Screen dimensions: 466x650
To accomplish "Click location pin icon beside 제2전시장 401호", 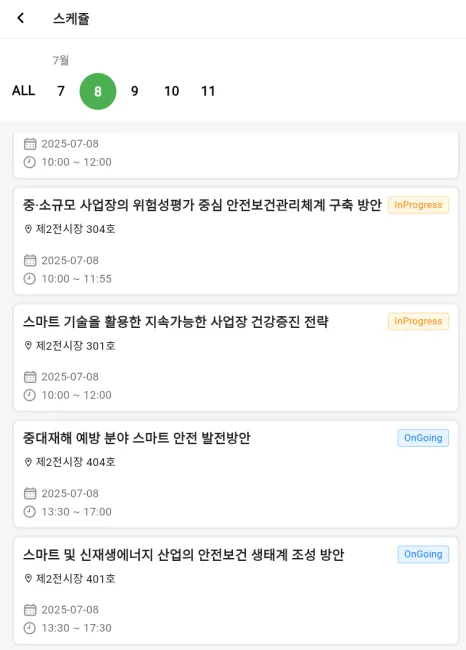I will click(28, 579).
